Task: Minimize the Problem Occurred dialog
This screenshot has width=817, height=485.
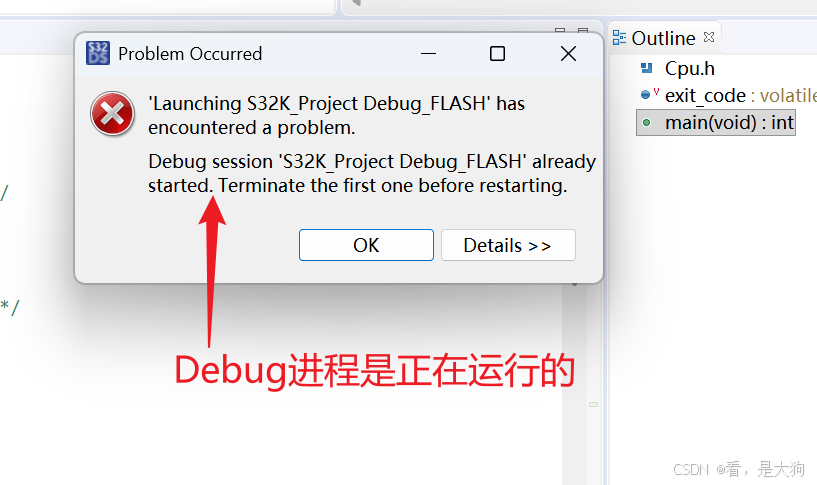Action: [428, 54]
